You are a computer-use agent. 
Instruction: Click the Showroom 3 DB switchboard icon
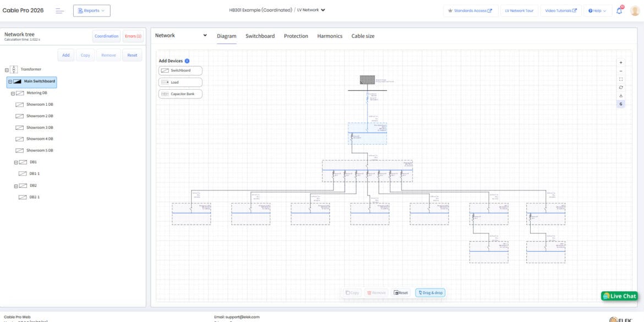[x=19, y=128]
